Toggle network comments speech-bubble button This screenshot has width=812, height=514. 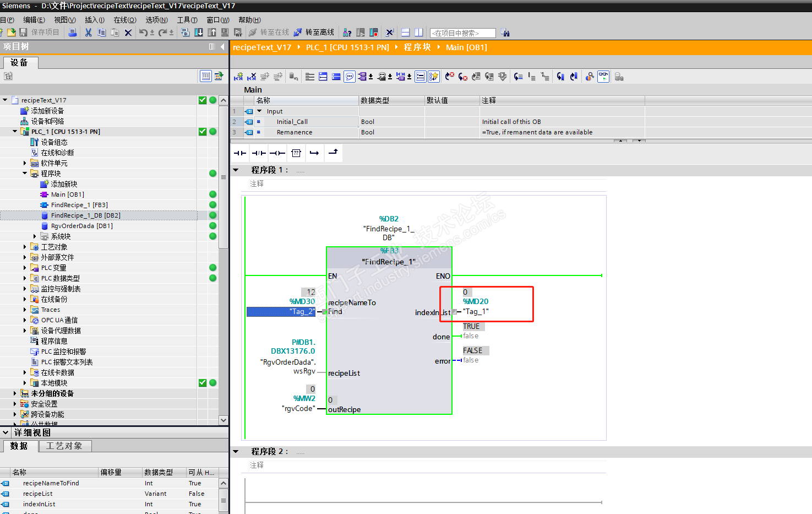350,77
